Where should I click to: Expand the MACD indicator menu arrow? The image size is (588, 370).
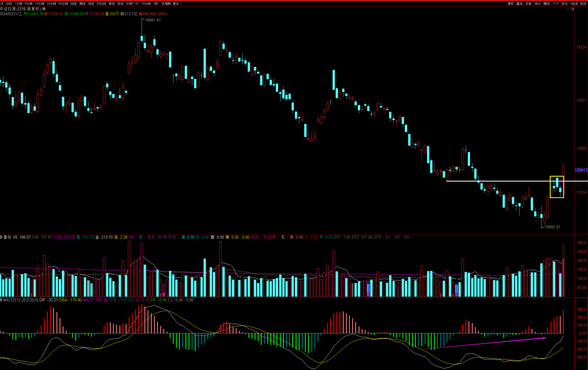click(x=1, y=300)
